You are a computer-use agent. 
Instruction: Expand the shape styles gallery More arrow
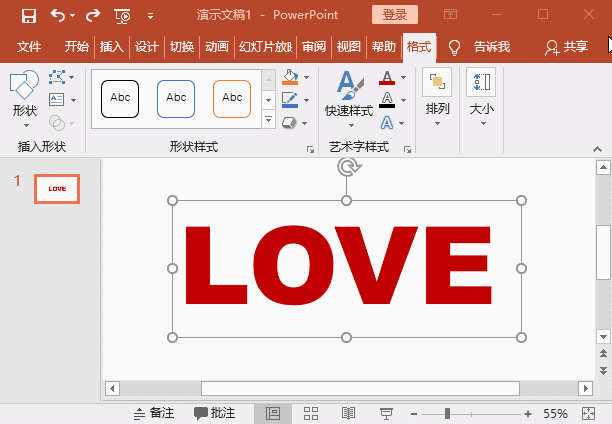pyautogui.click(x=268, y=120)
